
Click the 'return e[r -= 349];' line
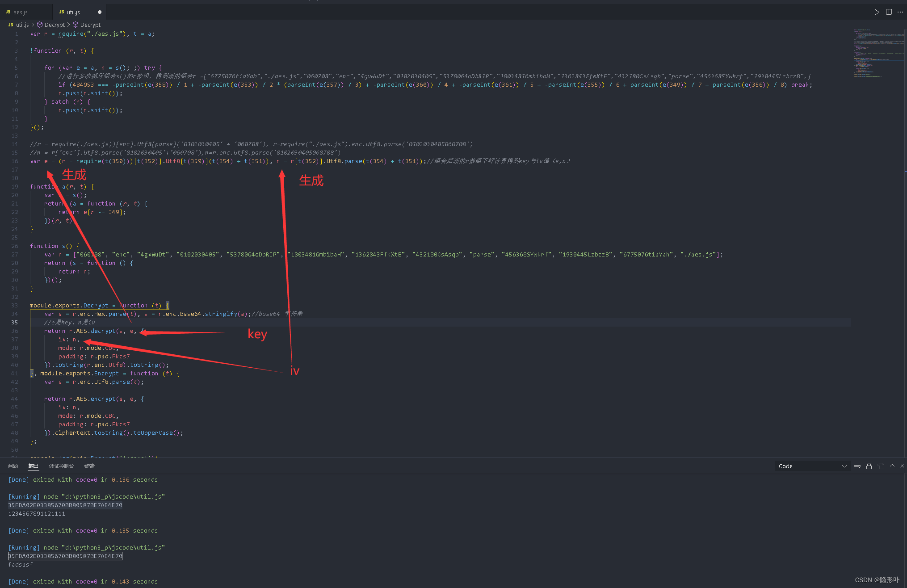tap(92, 212)
